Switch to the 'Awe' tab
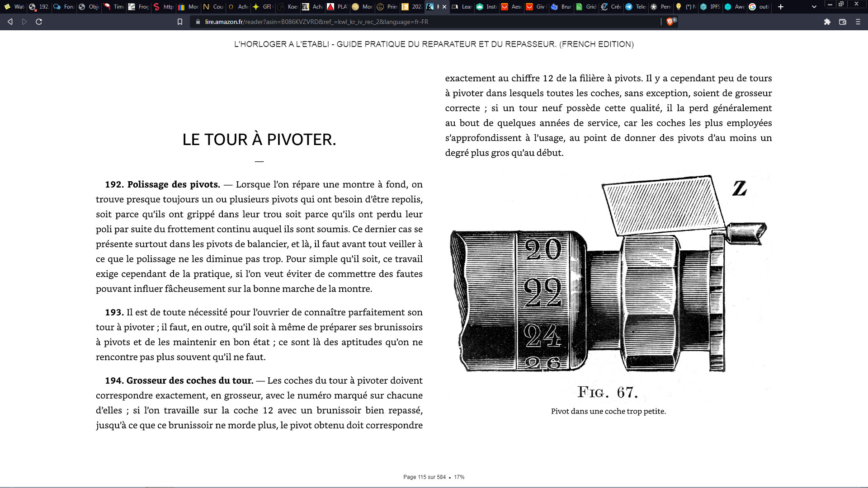This screenshot has height=488, width=868. (x=735, y=7)
